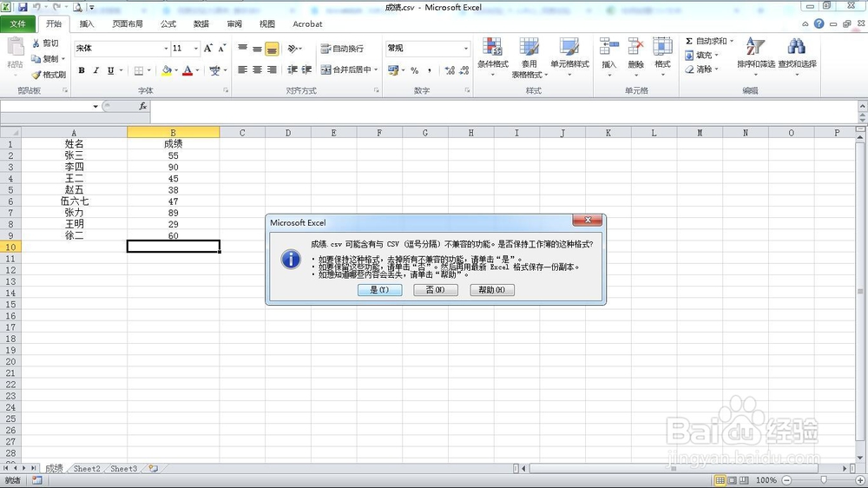The image size is (868, 488).
Task: Click the fill color paint bucket
Action: 167,70
